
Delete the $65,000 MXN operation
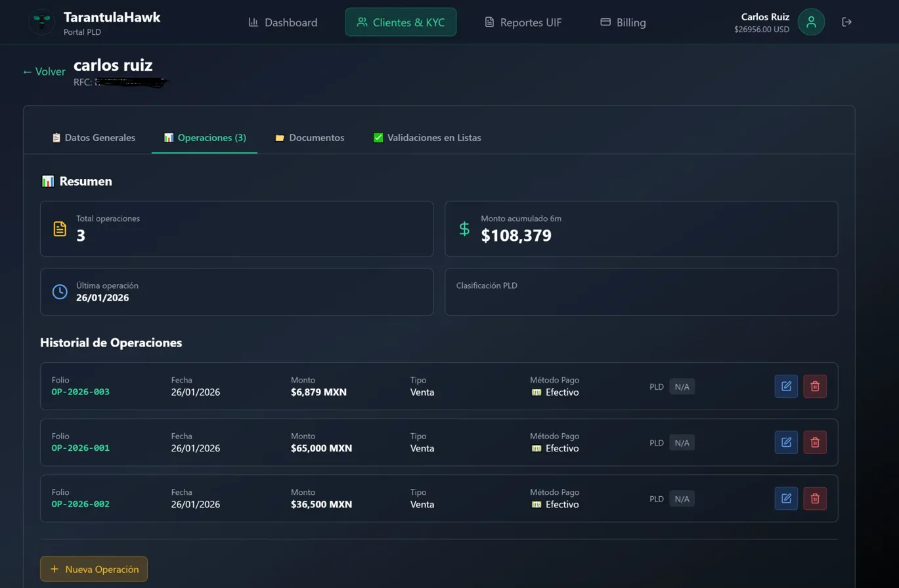coord(815,442)
